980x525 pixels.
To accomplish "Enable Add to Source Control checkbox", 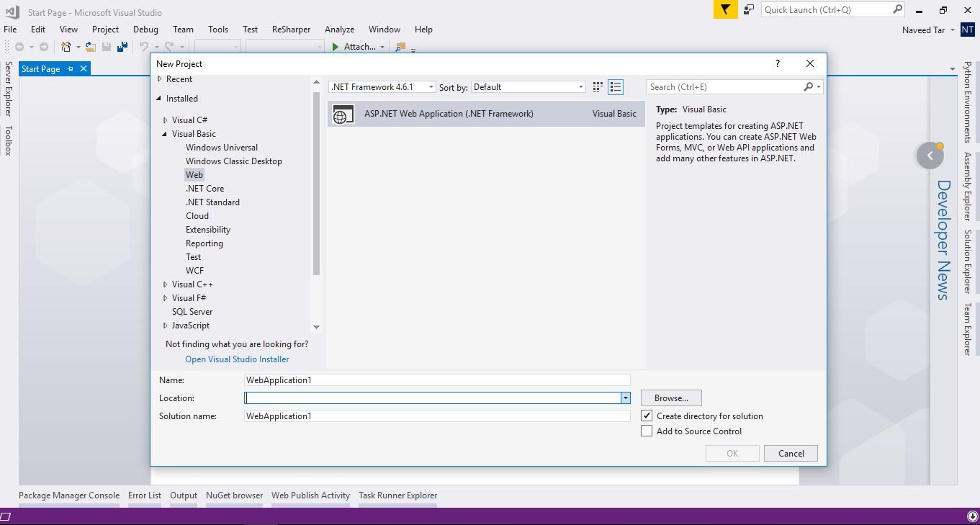I will pos(647,431).
